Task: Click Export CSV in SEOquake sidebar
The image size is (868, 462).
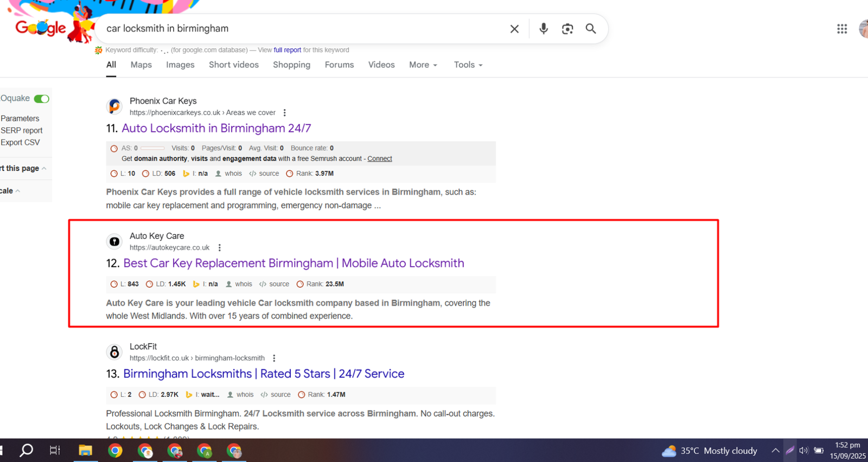Action: [20, 142]
